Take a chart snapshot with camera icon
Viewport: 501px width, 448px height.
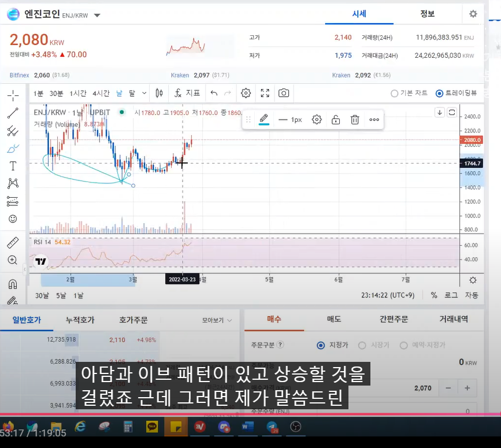(x=284, y=93)
